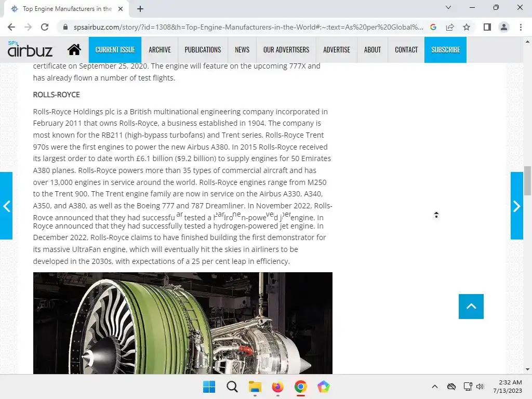The height and width of the screenshot is (399, 532).
Task: Click the page vertical scrollbar thumb
Action: (x=527, y=181)
